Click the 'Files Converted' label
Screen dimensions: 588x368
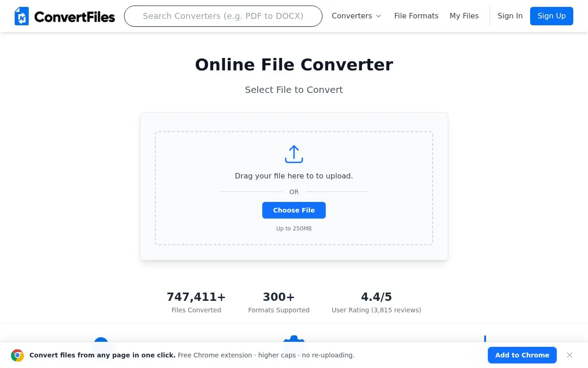coord(196,310)
